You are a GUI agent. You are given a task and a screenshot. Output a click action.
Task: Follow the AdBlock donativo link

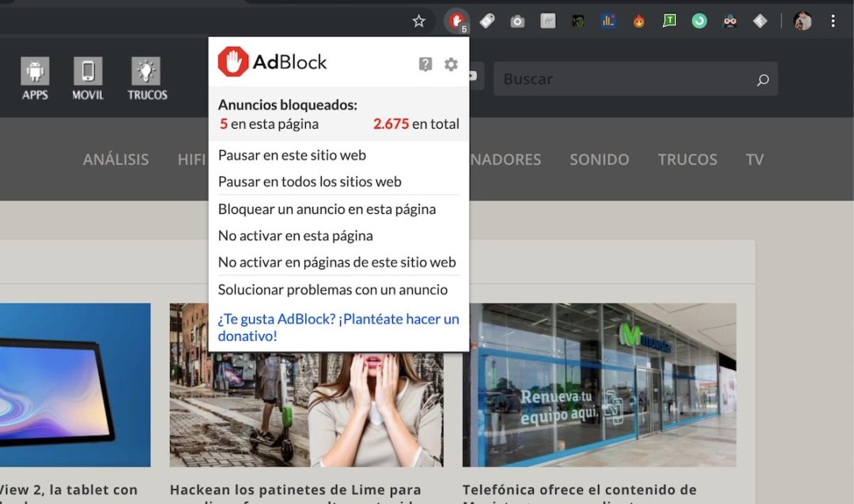[x=338, y=327]
